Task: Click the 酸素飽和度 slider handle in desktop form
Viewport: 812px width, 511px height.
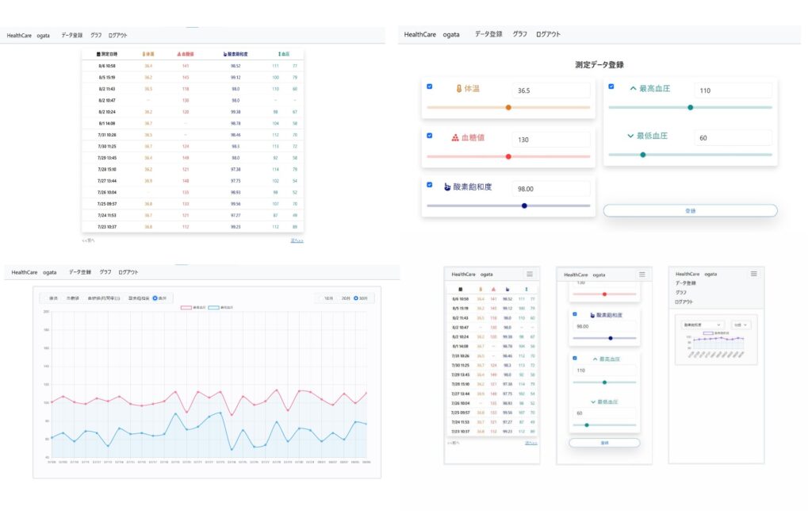Action: 524,206
